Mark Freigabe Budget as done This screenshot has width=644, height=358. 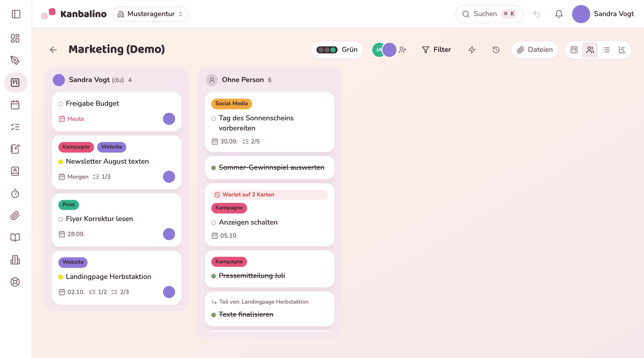point(61,104)
